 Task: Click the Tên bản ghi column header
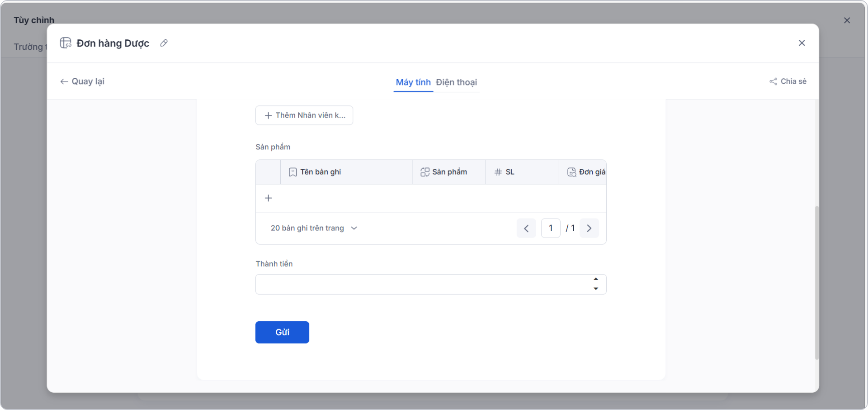(x=346, y=172)
